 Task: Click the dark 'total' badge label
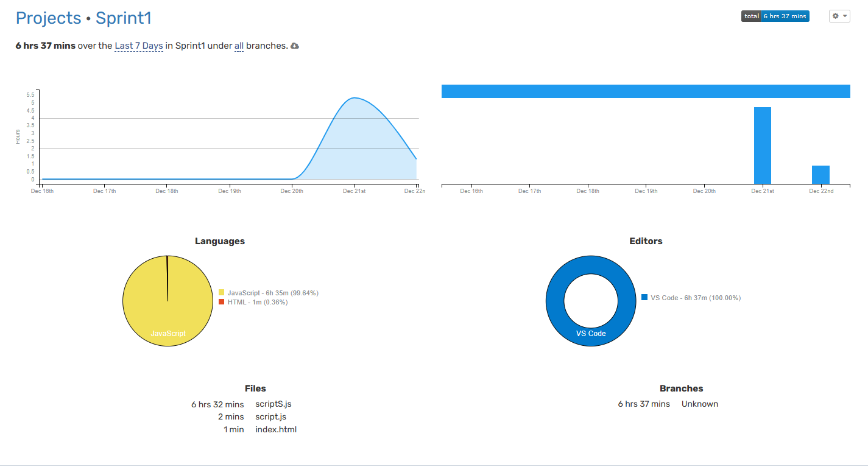click(x=752, y=16)
